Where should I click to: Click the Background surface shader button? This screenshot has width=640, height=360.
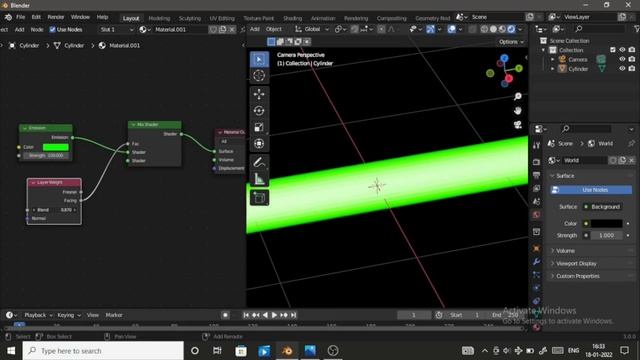pyautogui.click(x=602, y=207)
